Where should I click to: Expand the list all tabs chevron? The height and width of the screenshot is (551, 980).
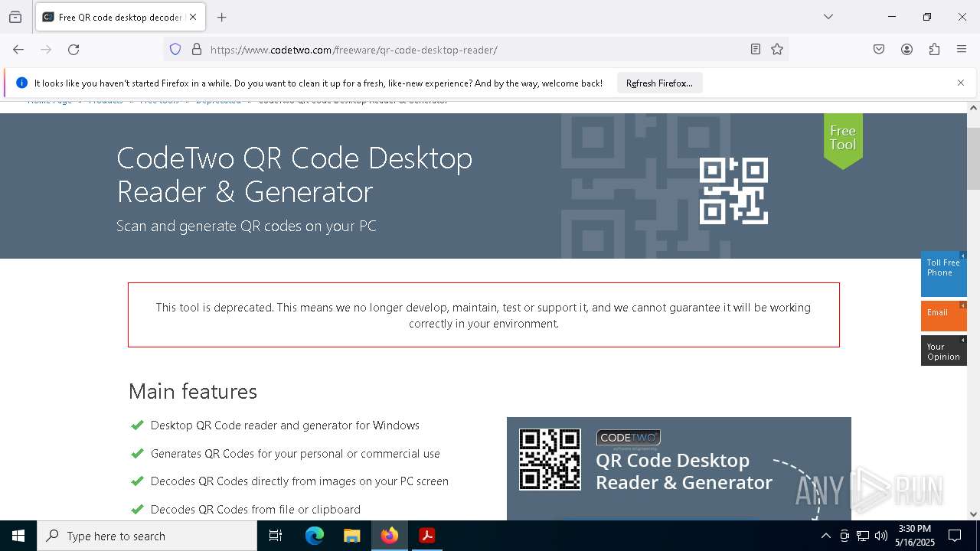point(828,17)
